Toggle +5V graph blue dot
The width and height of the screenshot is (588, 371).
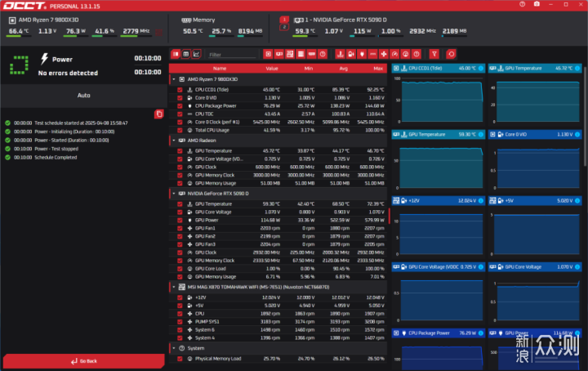pyautogui.click(x=577, y=201)
